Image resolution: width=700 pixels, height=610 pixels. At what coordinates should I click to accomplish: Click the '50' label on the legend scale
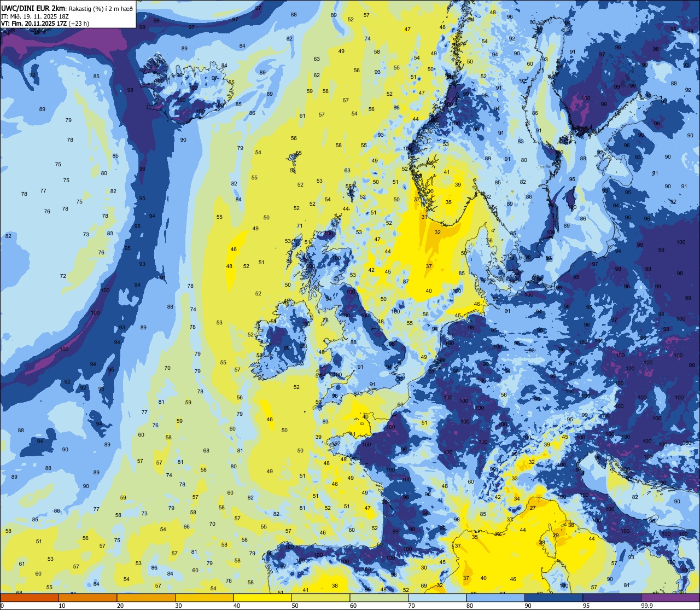tap(295, 606)
